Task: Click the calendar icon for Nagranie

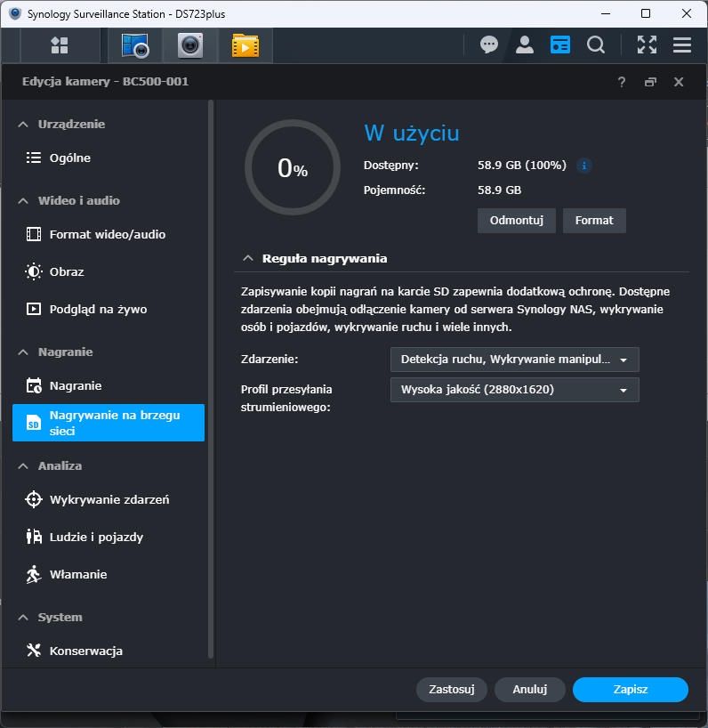Action: coord(34,385)
